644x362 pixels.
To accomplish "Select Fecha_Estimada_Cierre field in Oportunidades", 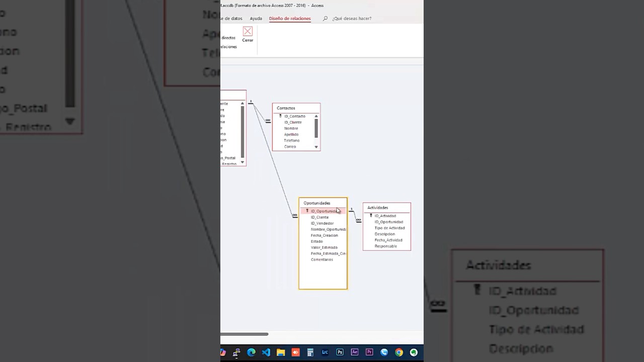I will pos(328,253).
